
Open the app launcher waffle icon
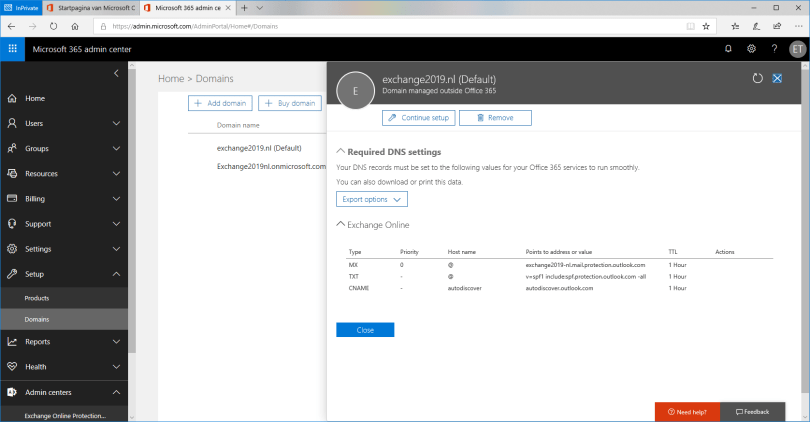point(13,49)
